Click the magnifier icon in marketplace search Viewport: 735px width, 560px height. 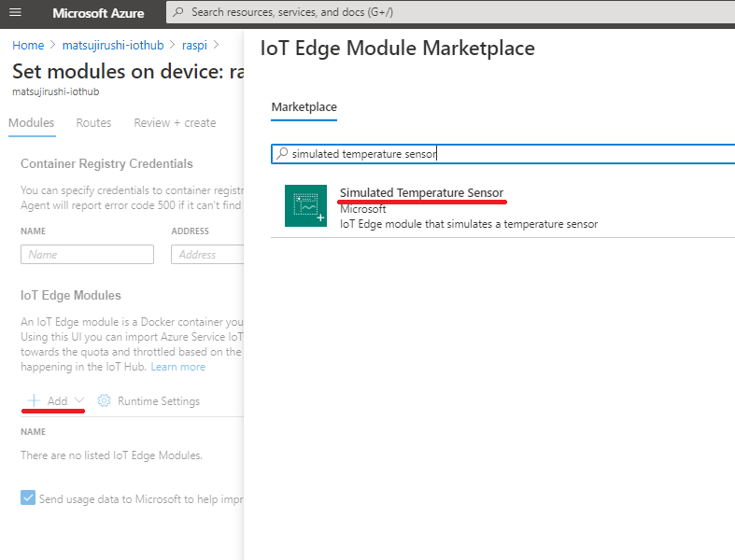pyautogui.click(x=282, y=153)
